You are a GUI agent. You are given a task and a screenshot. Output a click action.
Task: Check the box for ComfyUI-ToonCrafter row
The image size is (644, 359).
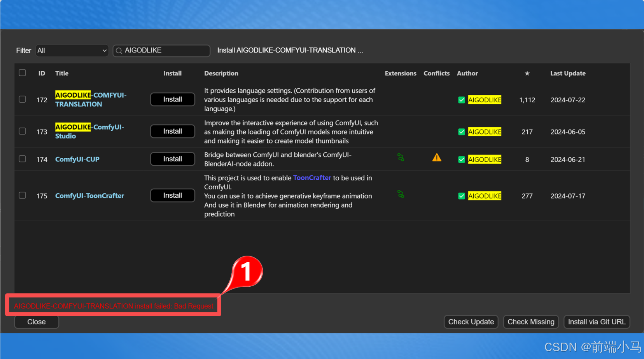[23, 195]
